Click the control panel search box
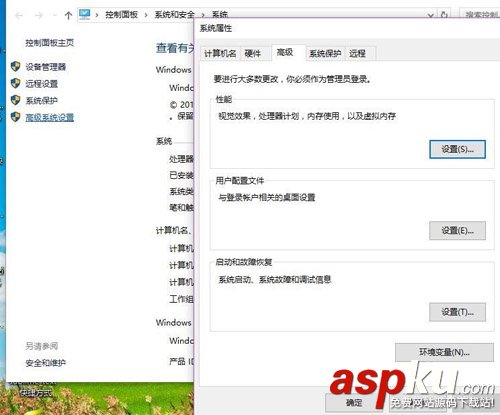The width and height of the screenshot is (500, 415). coord(480,15)
